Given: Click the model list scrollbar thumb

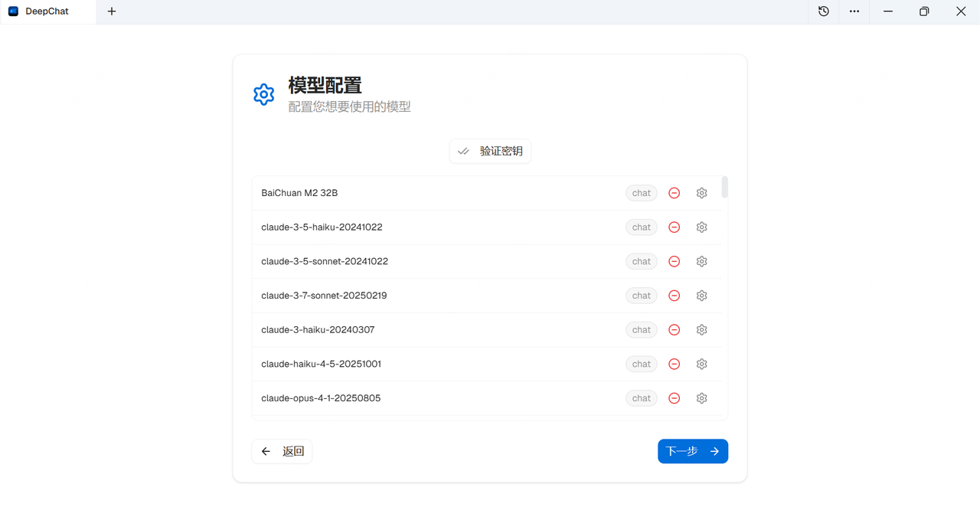Looking at the screenshot, I should 724,187.
